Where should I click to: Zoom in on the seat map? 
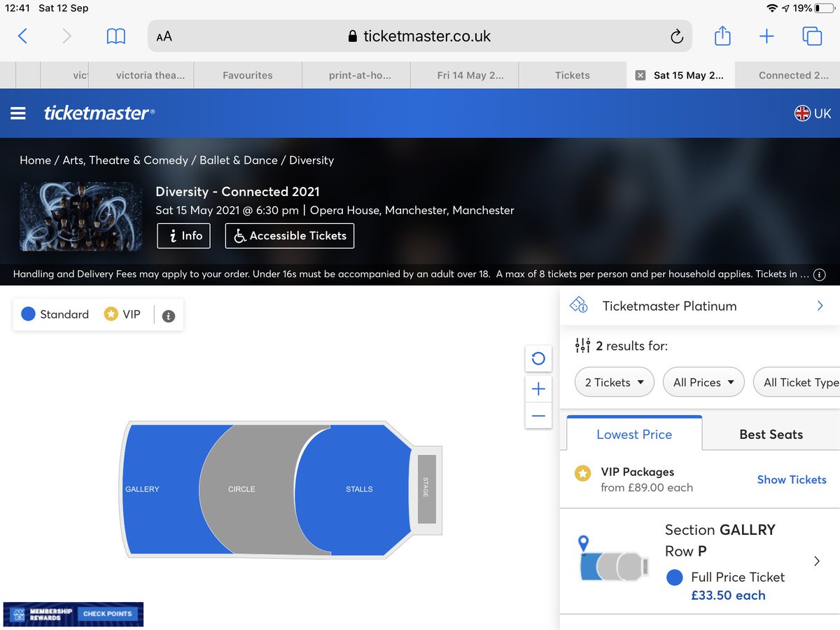(538, 389)
